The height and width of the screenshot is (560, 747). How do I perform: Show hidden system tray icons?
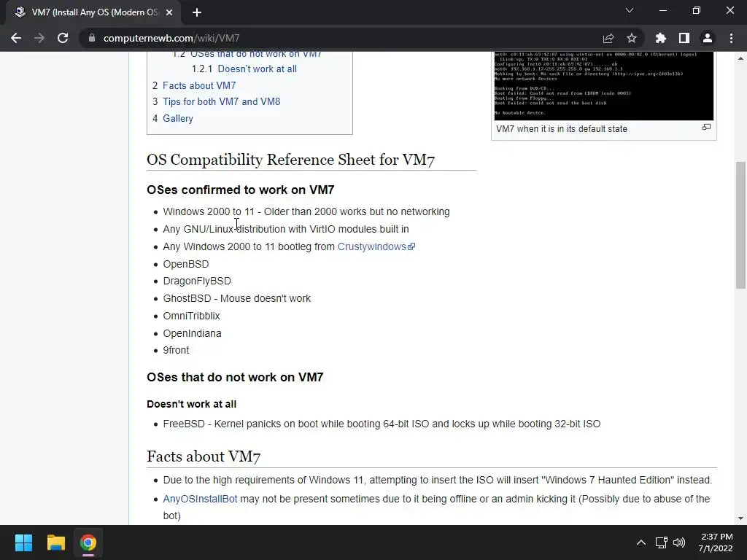(x=641, y=542)
